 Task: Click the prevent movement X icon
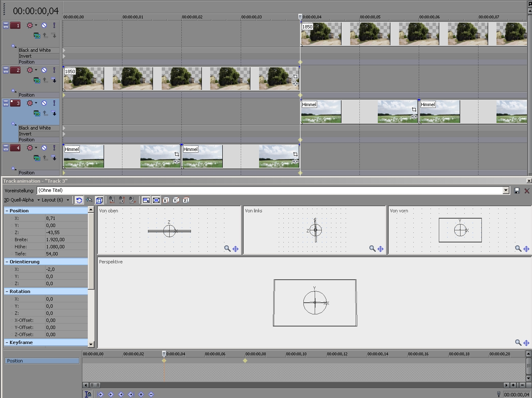112,200
